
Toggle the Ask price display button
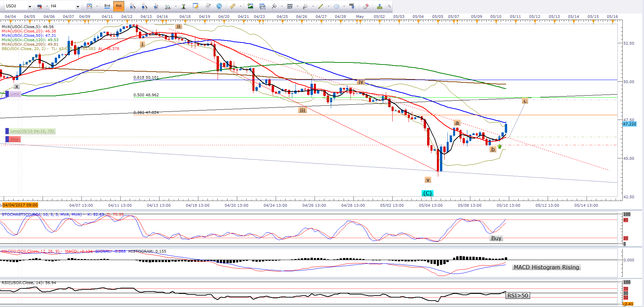click(x=119, y=6)
